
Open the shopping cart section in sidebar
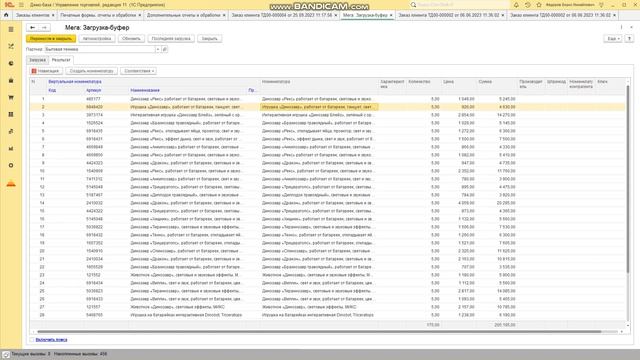(x=11, y=98)
